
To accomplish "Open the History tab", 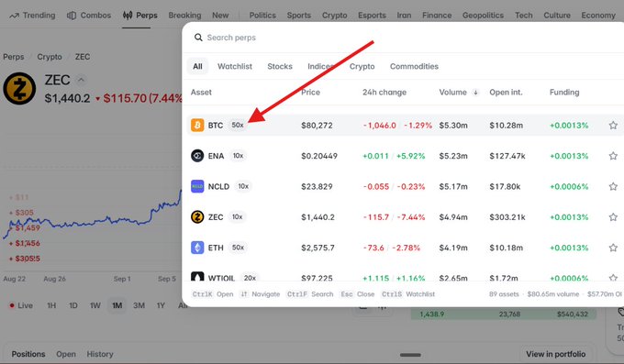I will [100, 354].
